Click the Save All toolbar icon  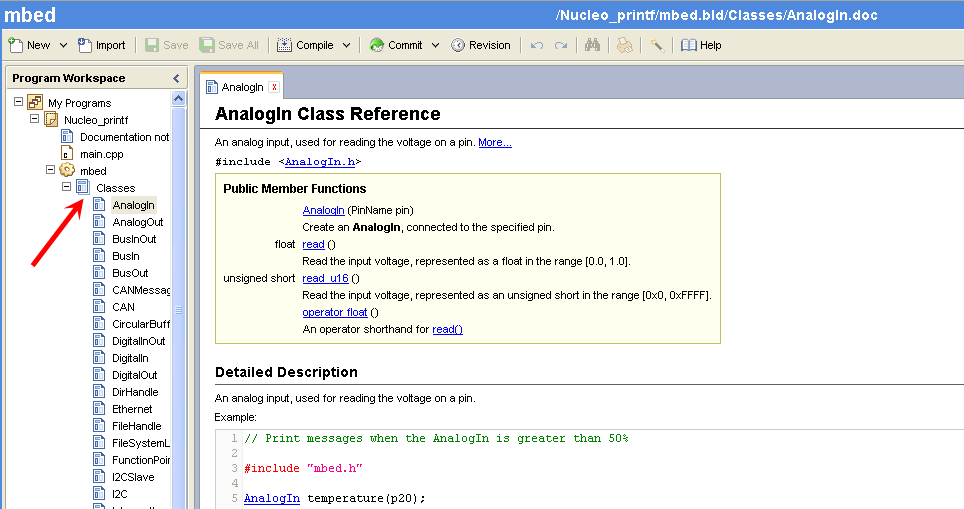207,45
